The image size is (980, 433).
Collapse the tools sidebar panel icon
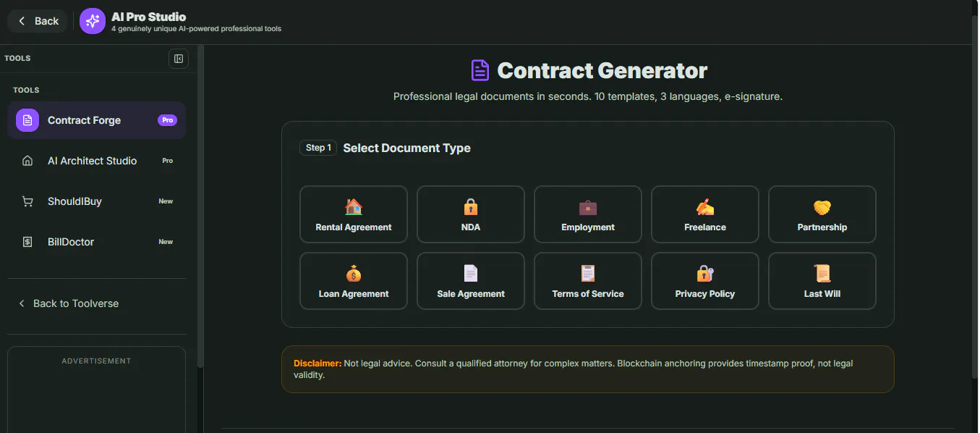179,59
